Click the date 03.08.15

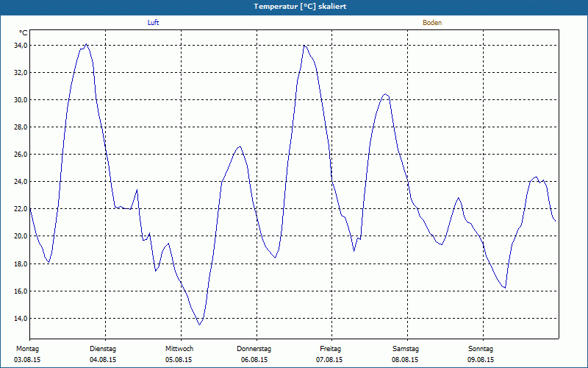tap(27, 360)
